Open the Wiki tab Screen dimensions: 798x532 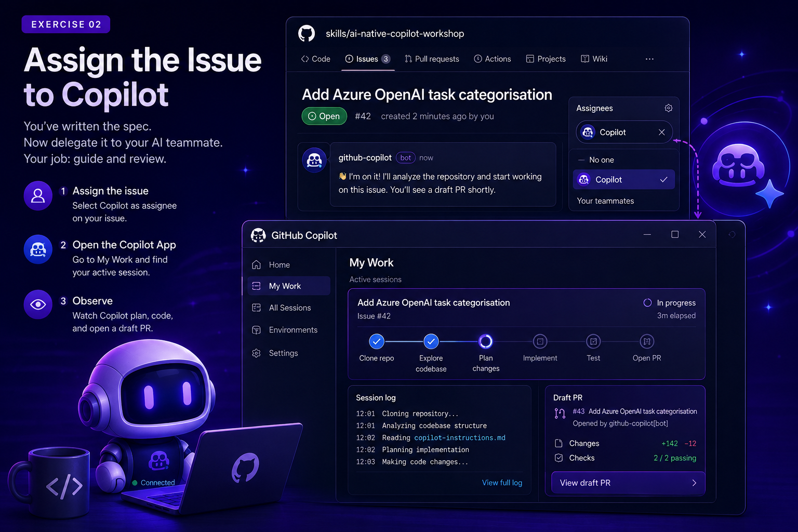pos(594,59)
